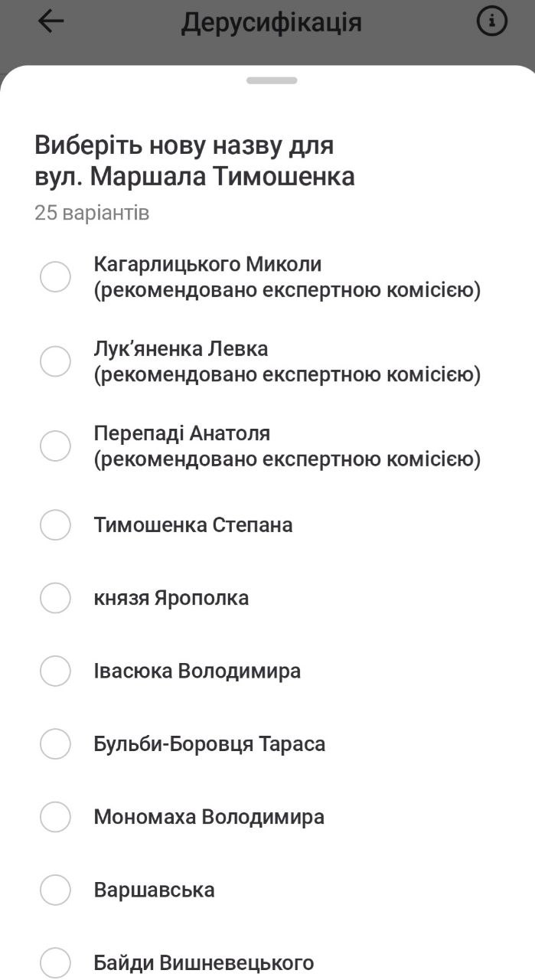Select radio button for Кагарлицького Миколи
The image size is (535, 980).
[x=55, y=276]
